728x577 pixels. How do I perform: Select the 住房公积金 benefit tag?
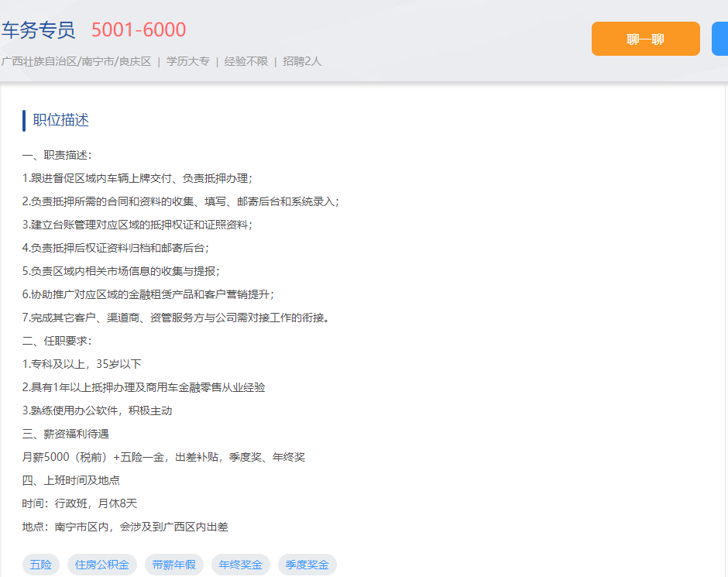tap(102, 565)
